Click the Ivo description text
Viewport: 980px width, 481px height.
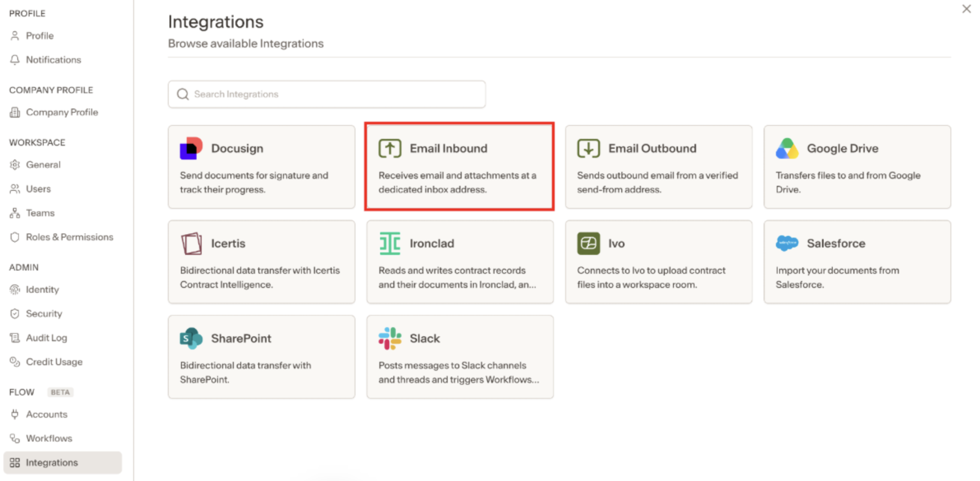pos(651,277)
